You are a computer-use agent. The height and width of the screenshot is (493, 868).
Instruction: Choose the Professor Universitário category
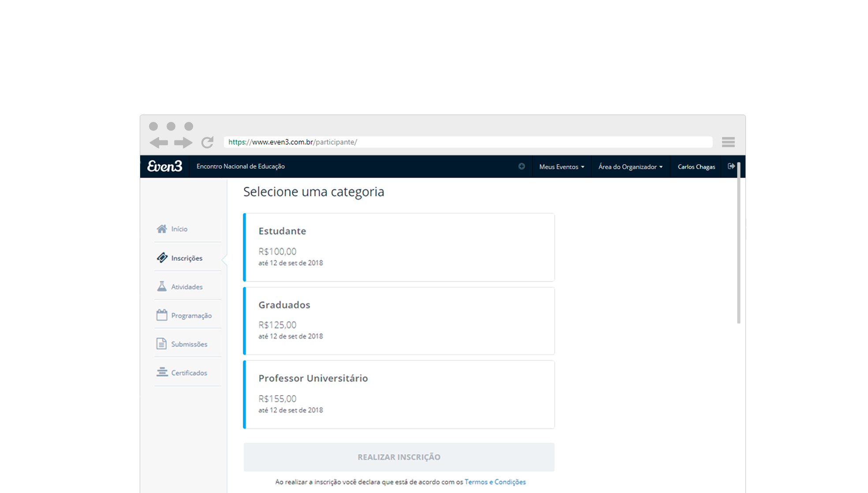pyautogui.click(x=399, y=394)
